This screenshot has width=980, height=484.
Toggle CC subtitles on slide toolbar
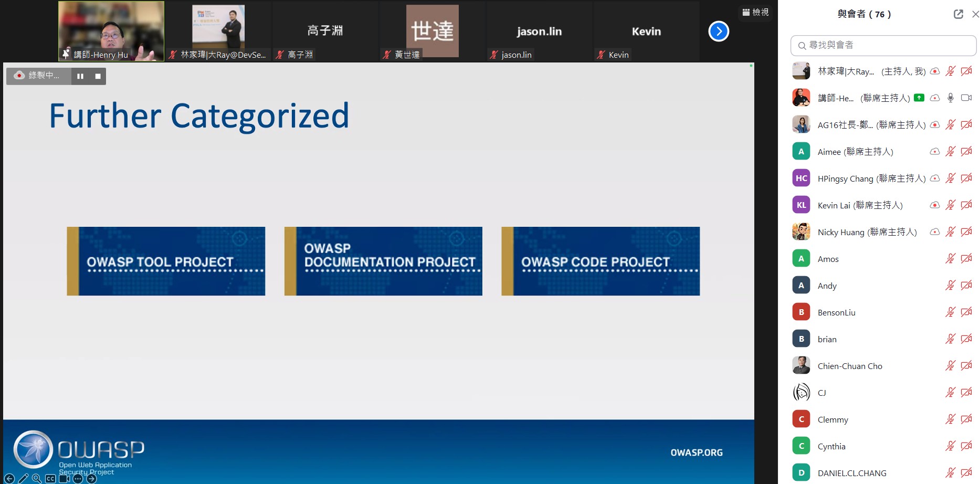[x=50, y=478]
